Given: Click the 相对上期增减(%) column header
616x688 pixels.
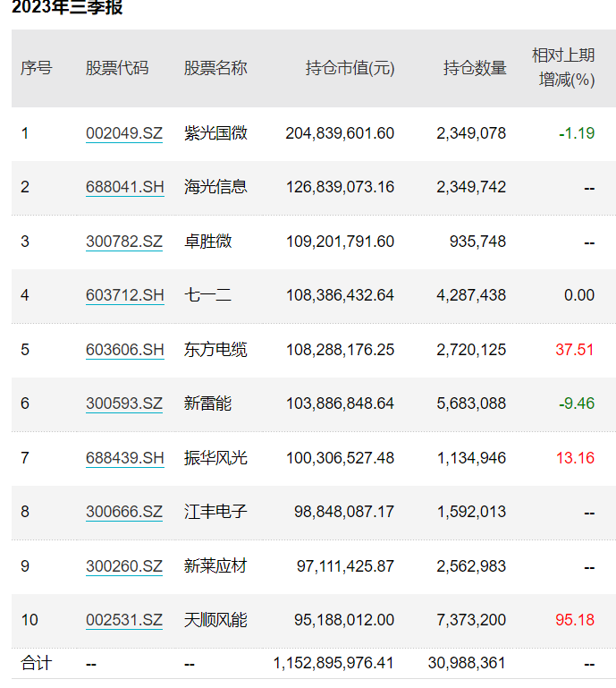Looking at the screenshot, I should pos(563,68).
